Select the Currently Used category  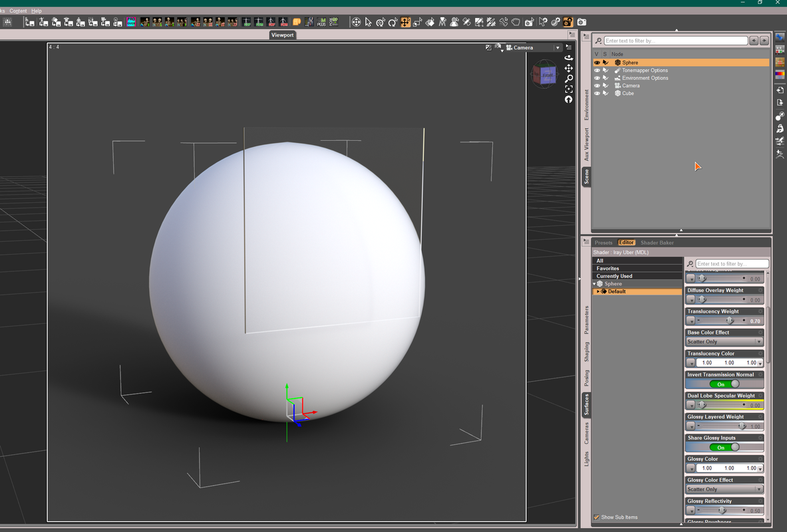(x=637, y=276)
